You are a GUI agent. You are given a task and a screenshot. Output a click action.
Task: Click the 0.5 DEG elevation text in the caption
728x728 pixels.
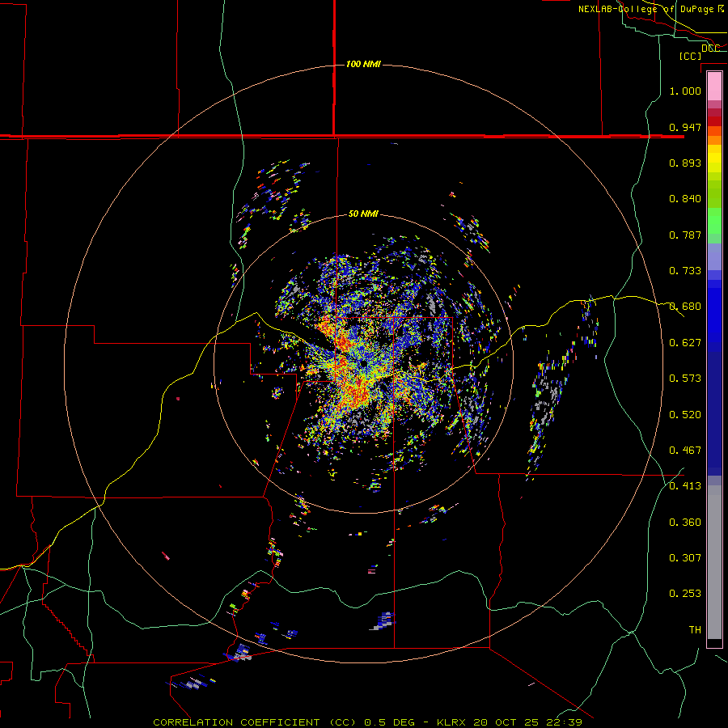coord(390,722)
